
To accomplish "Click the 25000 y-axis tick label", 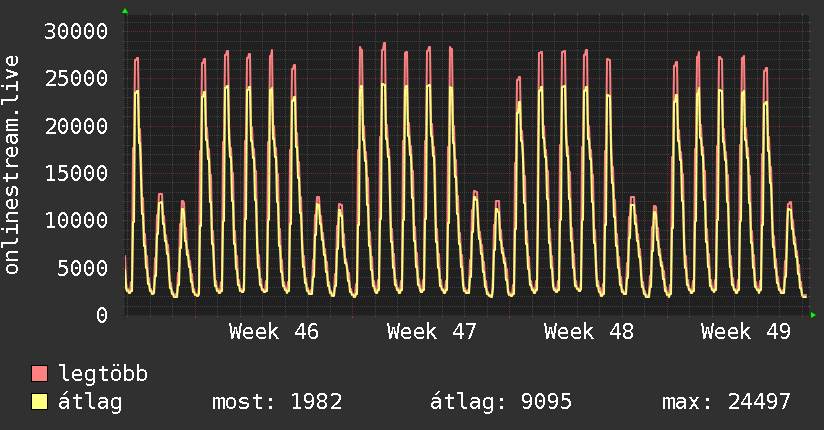I will click(77, 78).
